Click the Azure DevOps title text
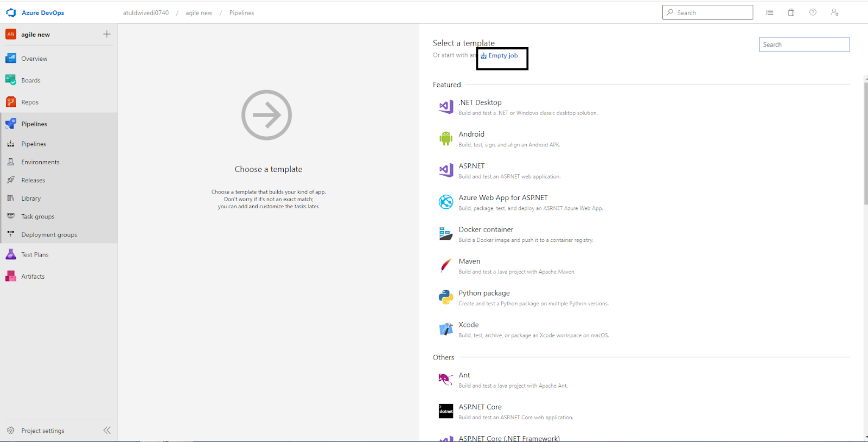 tap(43, 12)
